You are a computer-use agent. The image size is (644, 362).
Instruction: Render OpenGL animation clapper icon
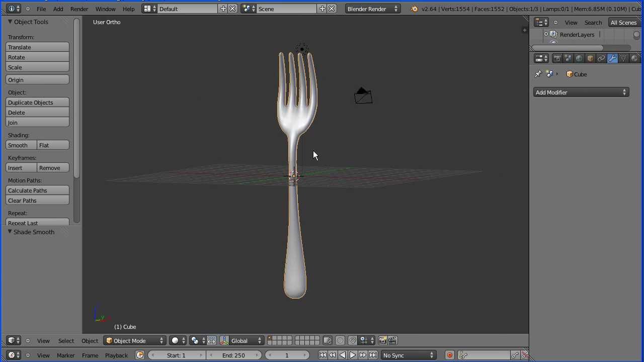coord(392,341)
